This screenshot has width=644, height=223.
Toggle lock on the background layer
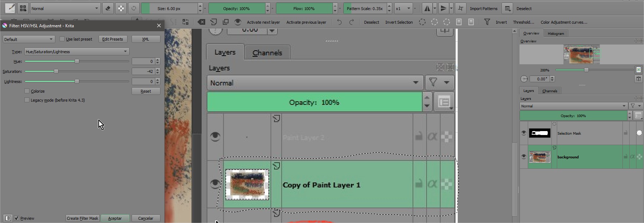pyautogui.click(x=626, y=157)
